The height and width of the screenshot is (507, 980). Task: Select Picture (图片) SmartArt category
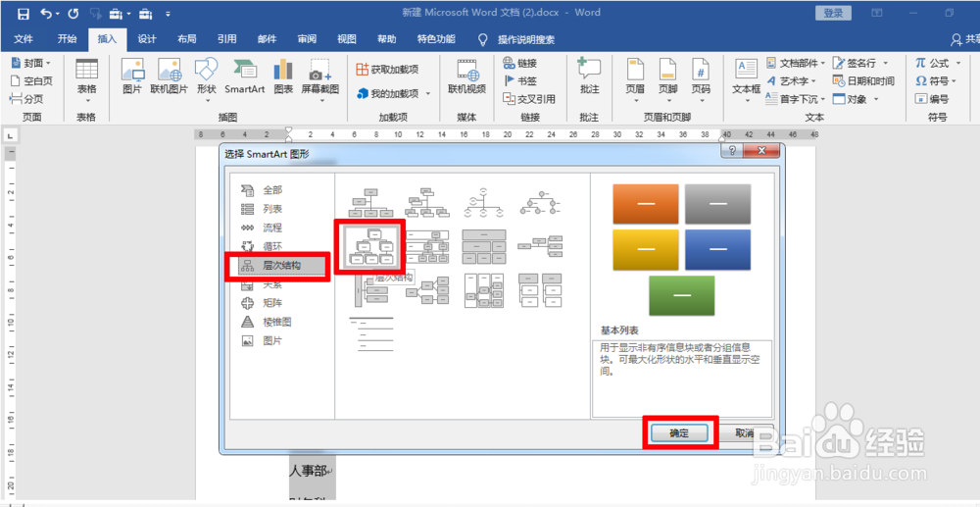click(x=271, y=340)
